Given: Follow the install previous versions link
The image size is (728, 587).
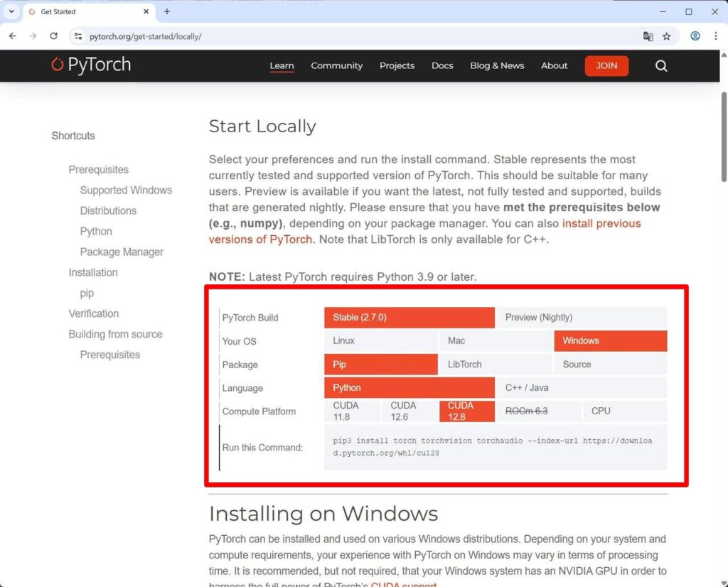Looking at the screenshot, I should click(x=601, y=224).
